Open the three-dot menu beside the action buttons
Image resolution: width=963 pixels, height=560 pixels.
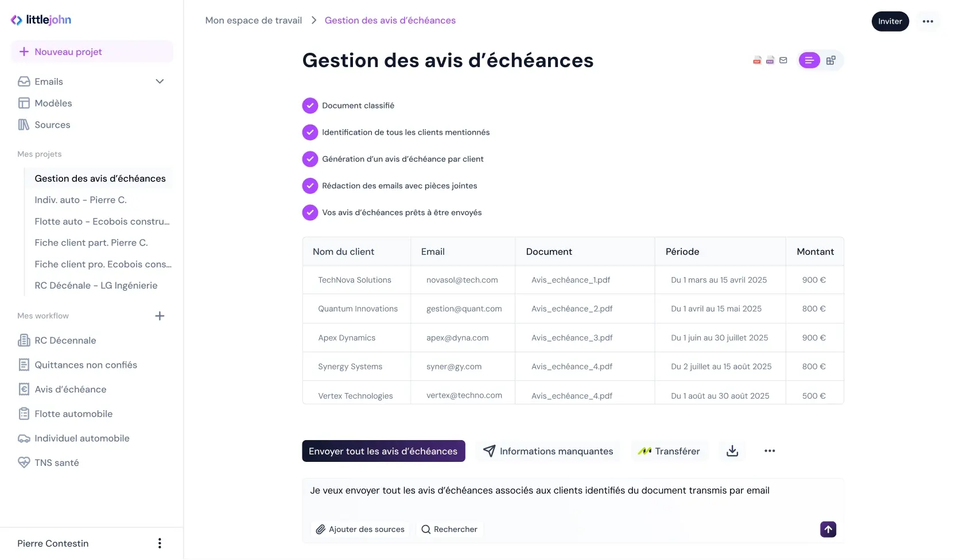pyautogui.click(x=770, y=451)
